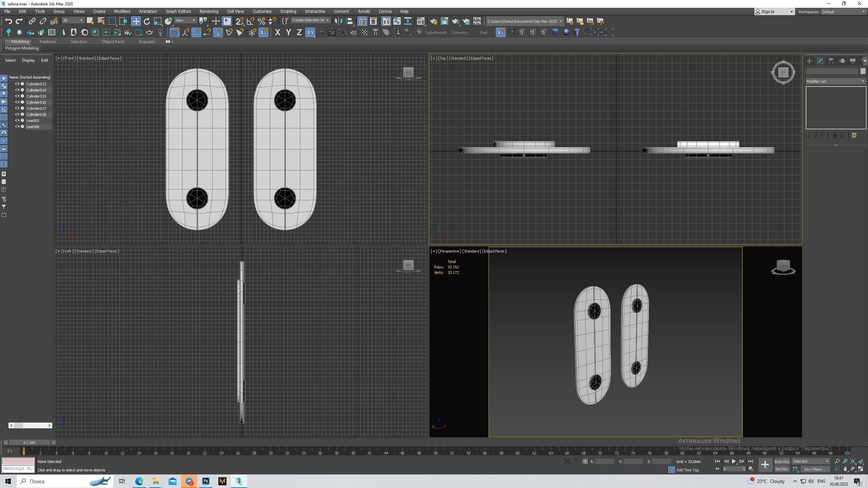
Task: Select the Select and Move tool
Action: (x=136, y=21)
